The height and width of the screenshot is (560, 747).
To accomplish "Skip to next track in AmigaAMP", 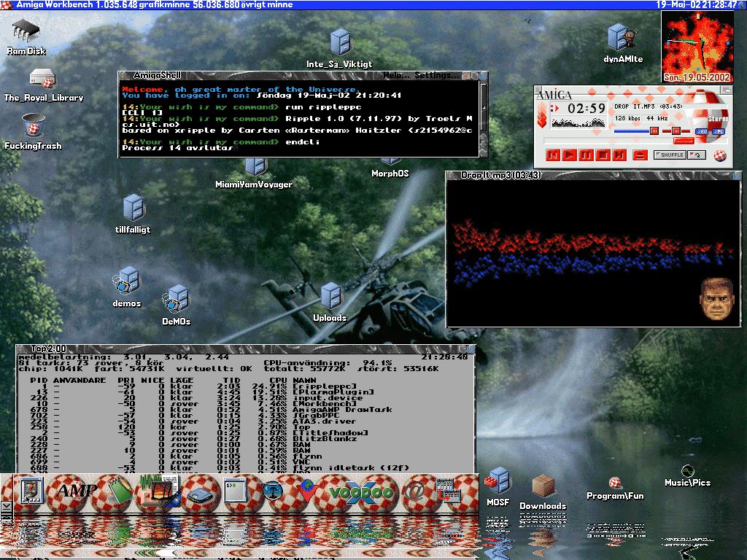I will pos(619,155).
